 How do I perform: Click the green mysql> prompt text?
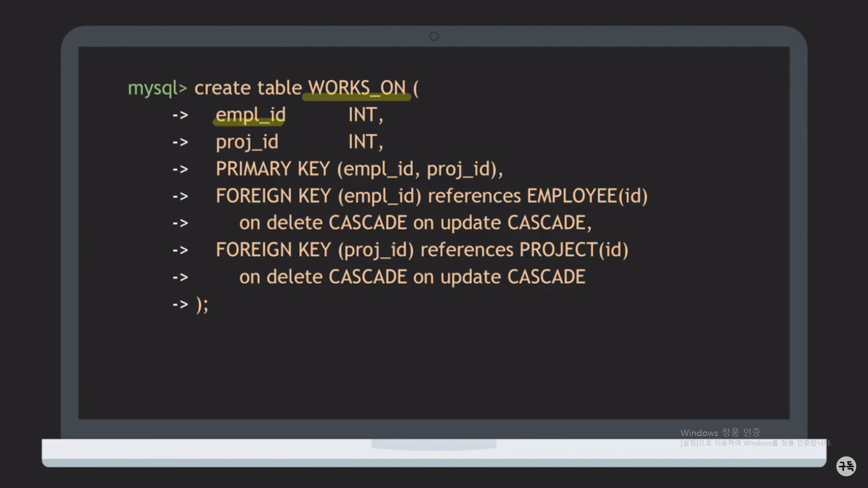pyautogui.click(x=157, y=88)
